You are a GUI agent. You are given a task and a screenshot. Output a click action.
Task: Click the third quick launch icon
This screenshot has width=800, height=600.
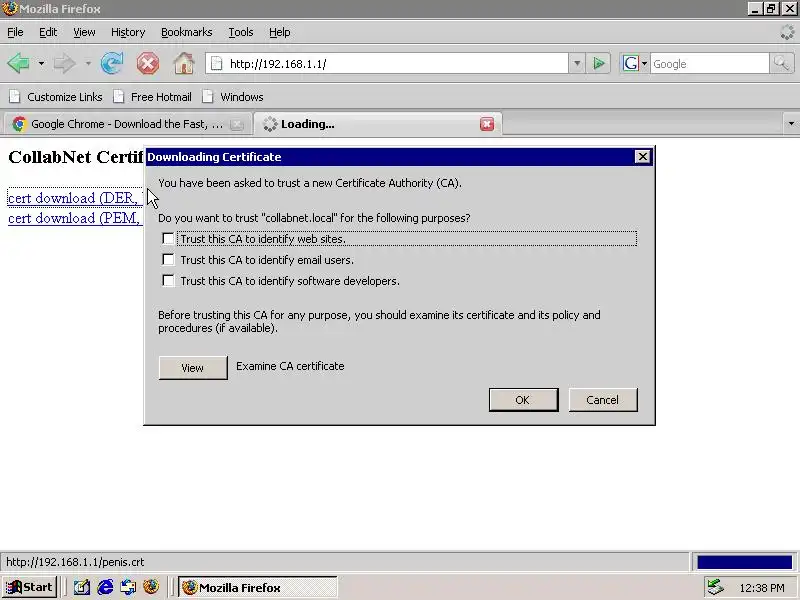tap(128, 587)
